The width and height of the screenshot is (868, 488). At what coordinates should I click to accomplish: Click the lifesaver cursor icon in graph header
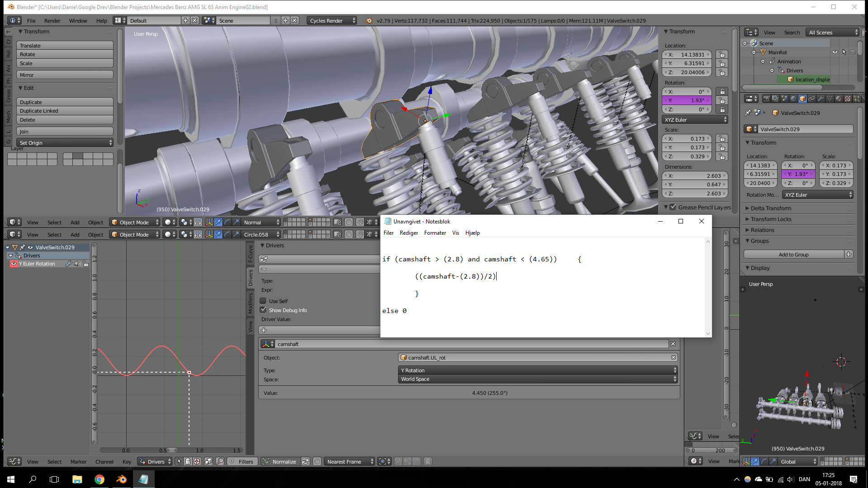pos(197,461)
